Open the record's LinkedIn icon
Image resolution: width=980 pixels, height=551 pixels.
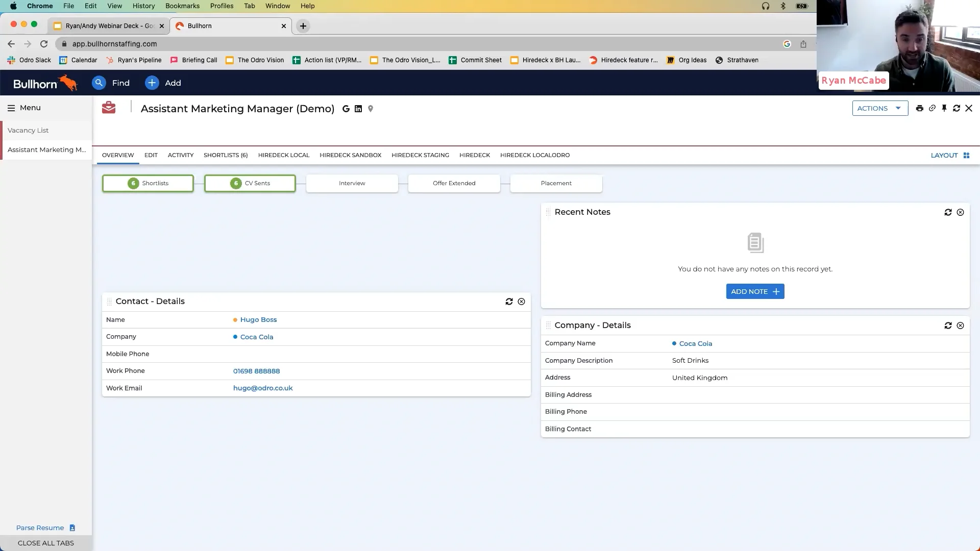(x=358, y=109)
